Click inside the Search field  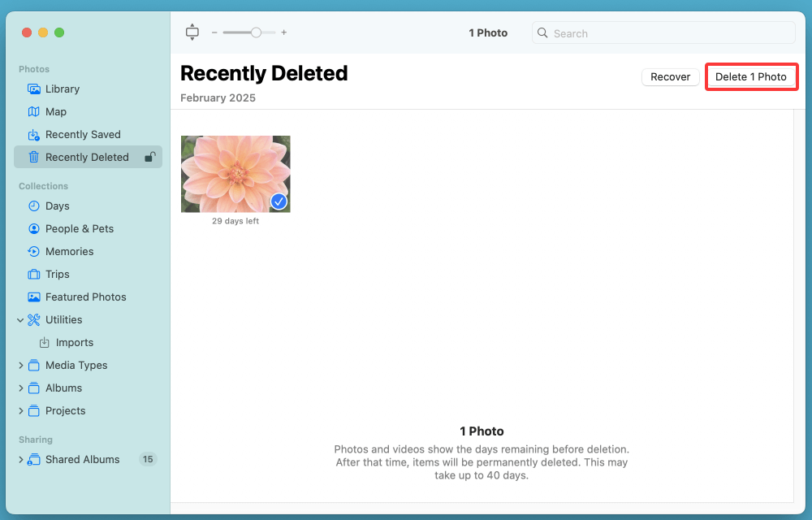click(x=663, y=32)
